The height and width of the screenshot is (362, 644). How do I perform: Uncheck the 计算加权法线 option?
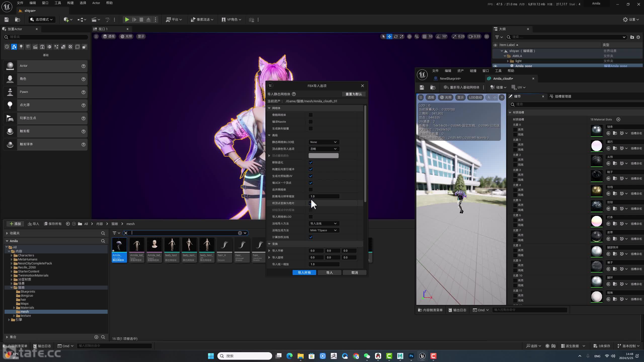311,237
